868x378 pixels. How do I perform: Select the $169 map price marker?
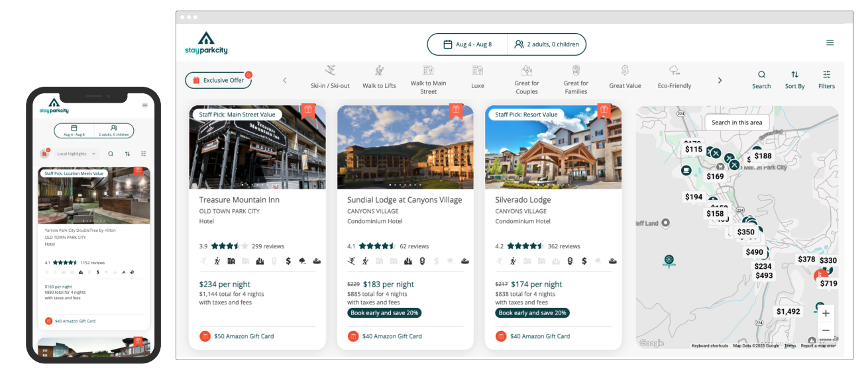(715, 177)
